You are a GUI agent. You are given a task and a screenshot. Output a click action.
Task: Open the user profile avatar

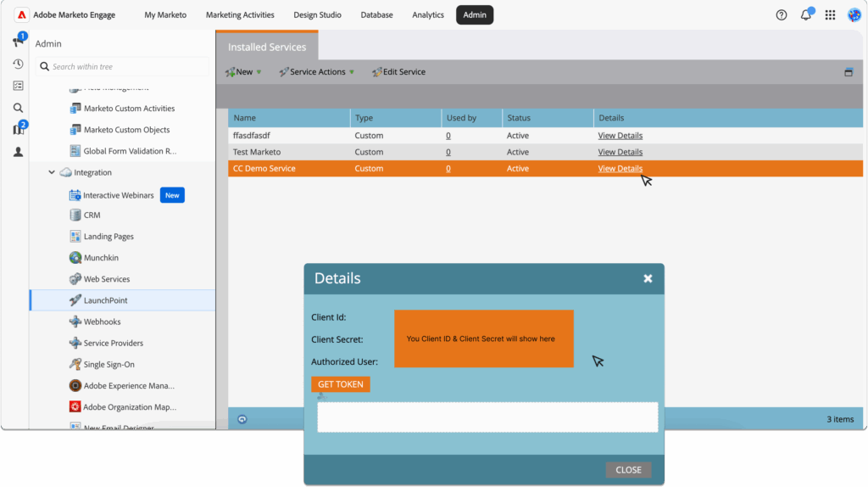(x=854, y=15)
